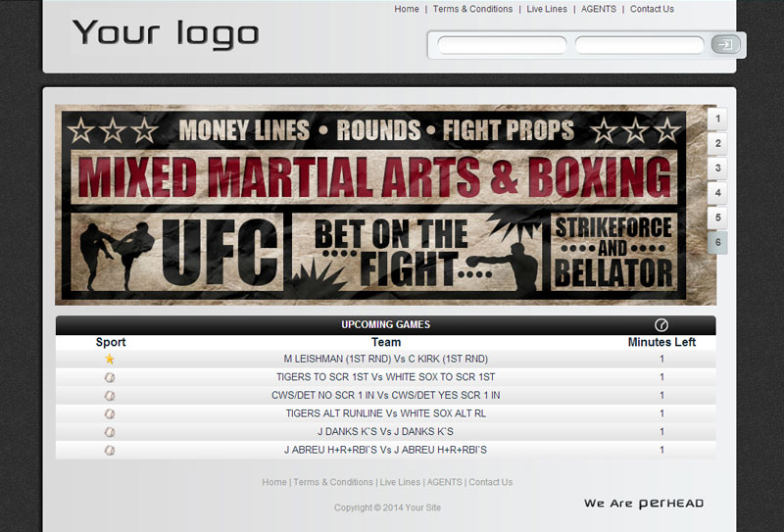Open Terms & Conditions footer link

[x=333, y=482]
